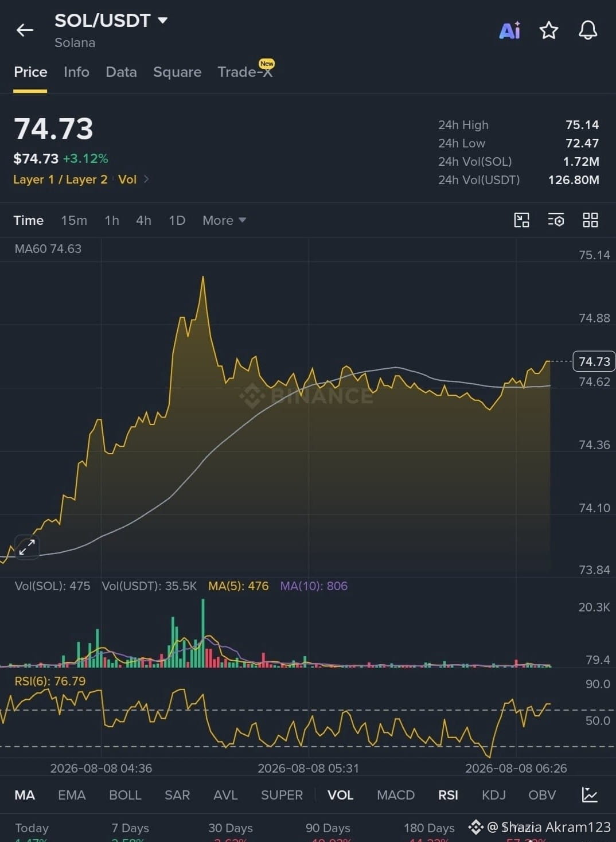The image size is (616, 842).
Task: Toggle the KDJ sub-indicator
Action: [494, 795]
